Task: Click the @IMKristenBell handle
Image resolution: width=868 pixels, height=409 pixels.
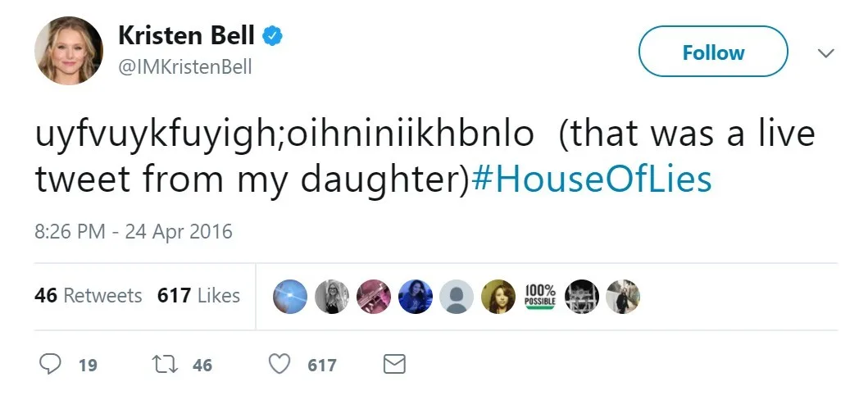Action: point(185,67)
